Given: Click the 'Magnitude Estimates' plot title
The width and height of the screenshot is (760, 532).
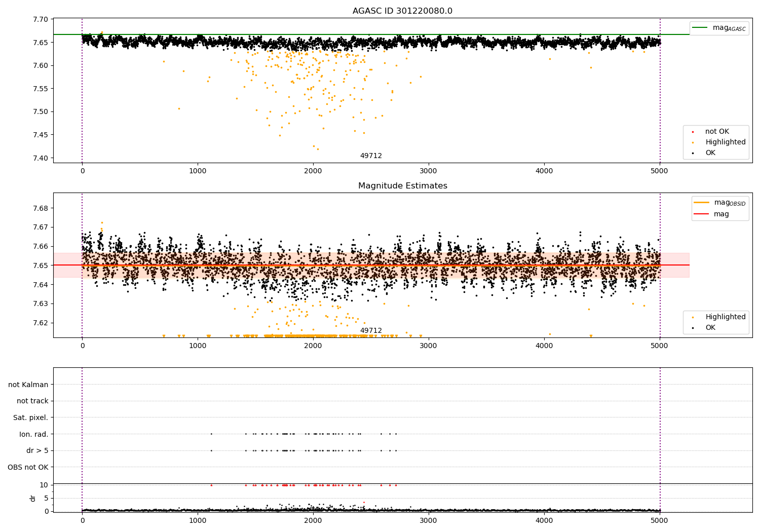Looking at the screenshot, I should point(402,186).
